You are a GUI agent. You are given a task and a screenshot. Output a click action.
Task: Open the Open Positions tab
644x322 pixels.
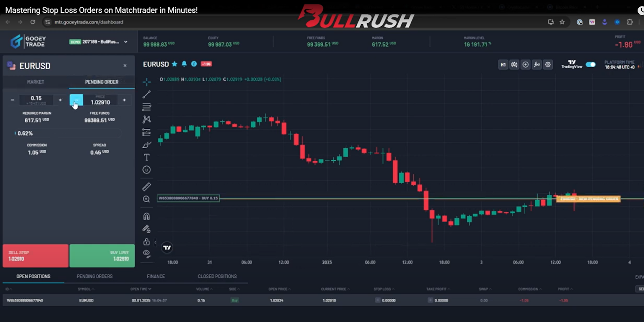point(33,277)
